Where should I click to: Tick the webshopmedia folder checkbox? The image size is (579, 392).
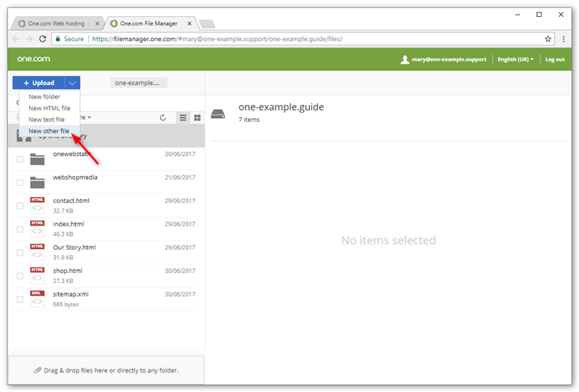click(20, 183)
